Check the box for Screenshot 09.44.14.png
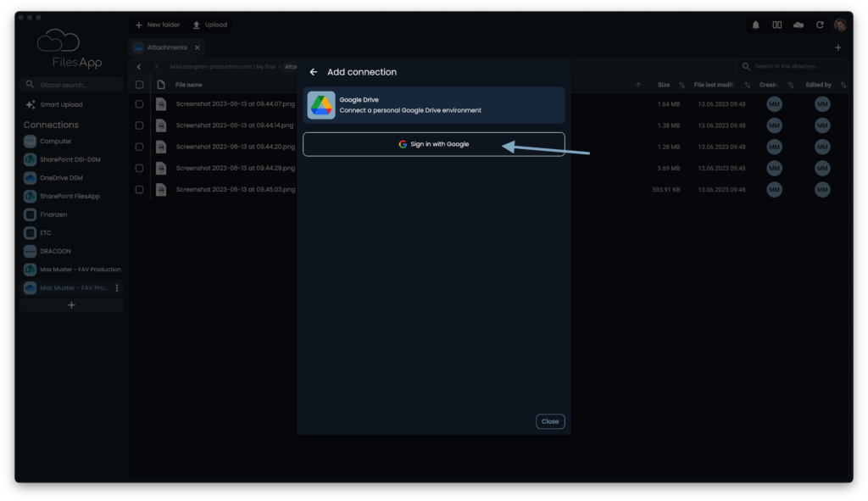Image resolution: width=868 pixels, height=501 pixels. pos(140,125)
